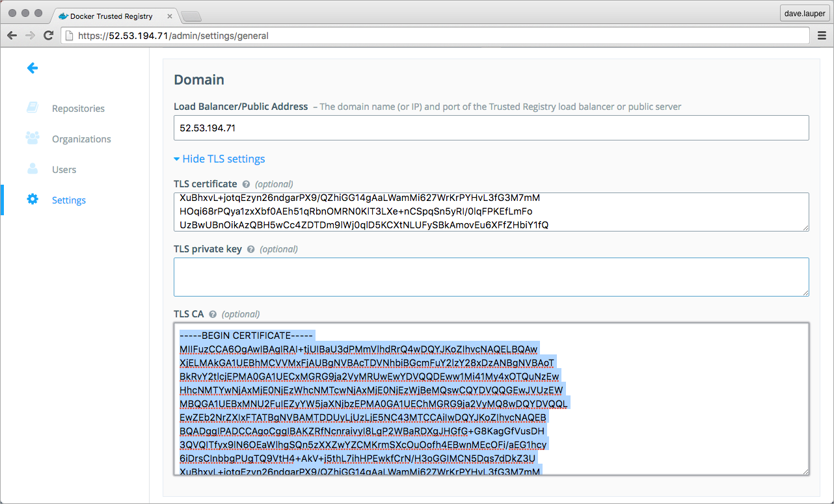This screenshot has height=504, width=834.
Task: Click the Organizations group icon
Action: (x=32, y=139)
